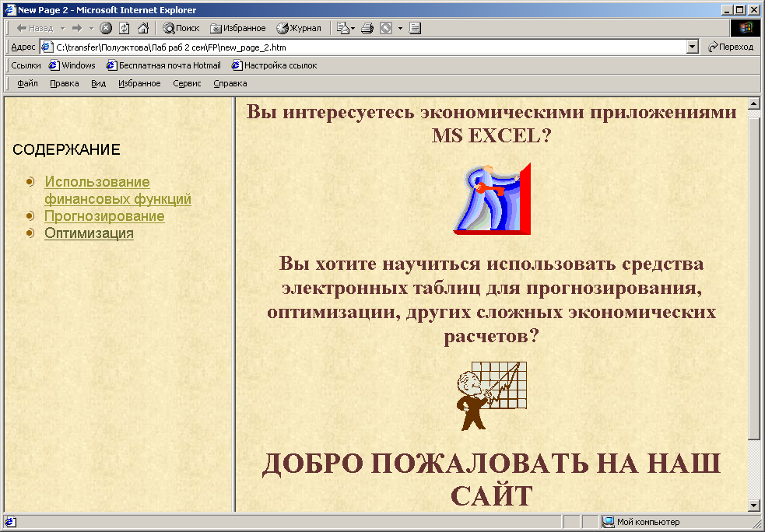
Task: Follow the Прогнозирование link
Action: tap(104, 216)
